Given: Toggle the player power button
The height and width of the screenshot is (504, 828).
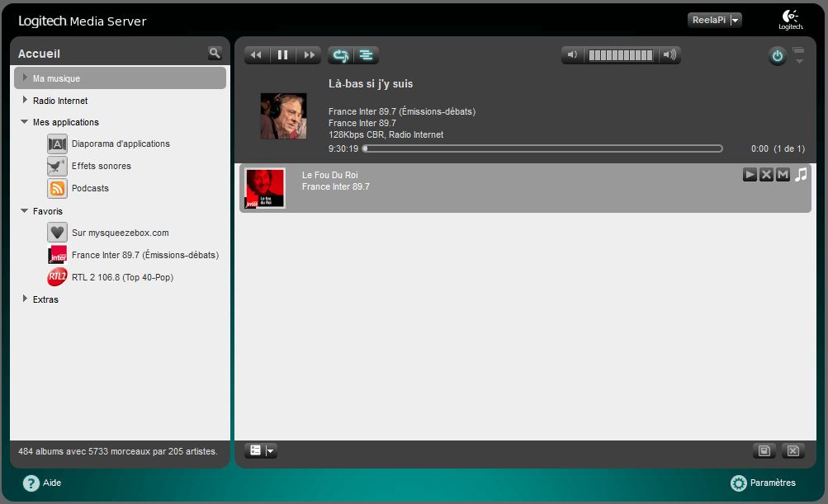Looking at the screenshot, I should (778, 55).
